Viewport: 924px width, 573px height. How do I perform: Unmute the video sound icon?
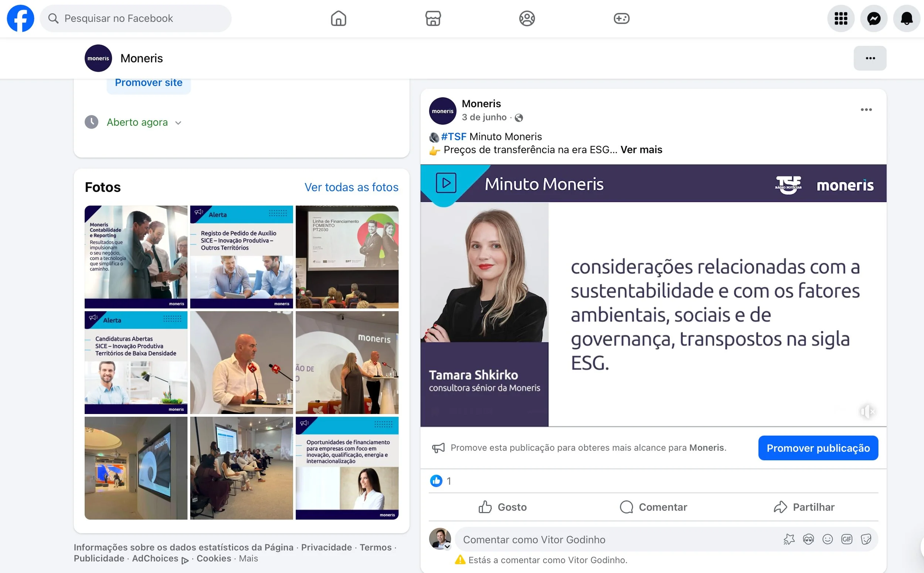point(867,411)
